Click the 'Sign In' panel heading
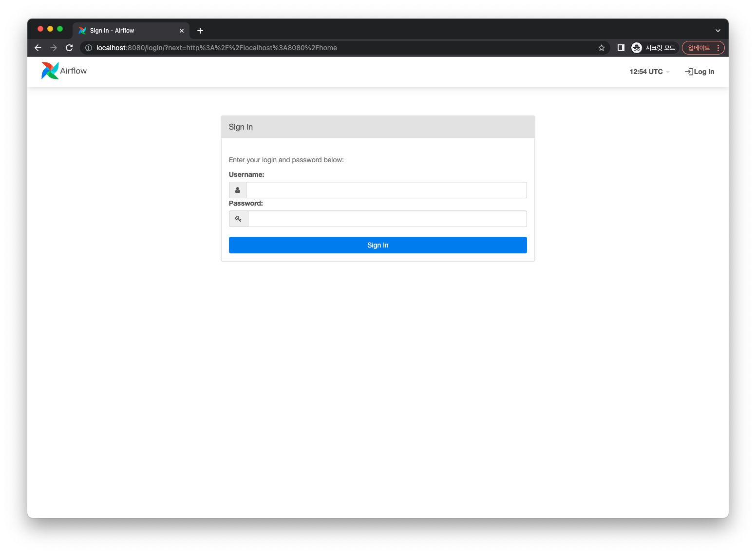Screen dimensions: 756x554 click(241, 127)
